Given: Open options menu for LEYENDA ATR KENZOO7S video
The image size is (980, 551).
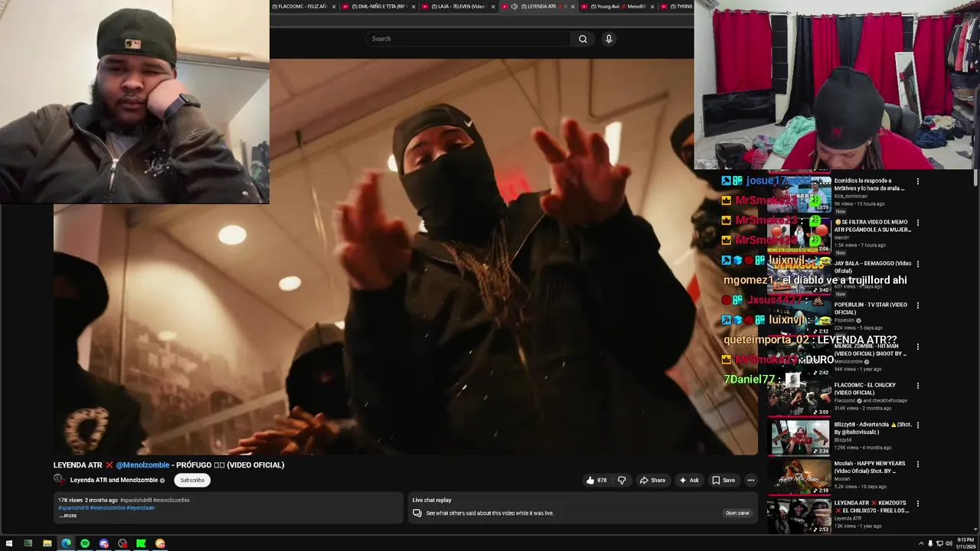Looking at the screenshot, I should pyautogui.click(x=918, y=504).
